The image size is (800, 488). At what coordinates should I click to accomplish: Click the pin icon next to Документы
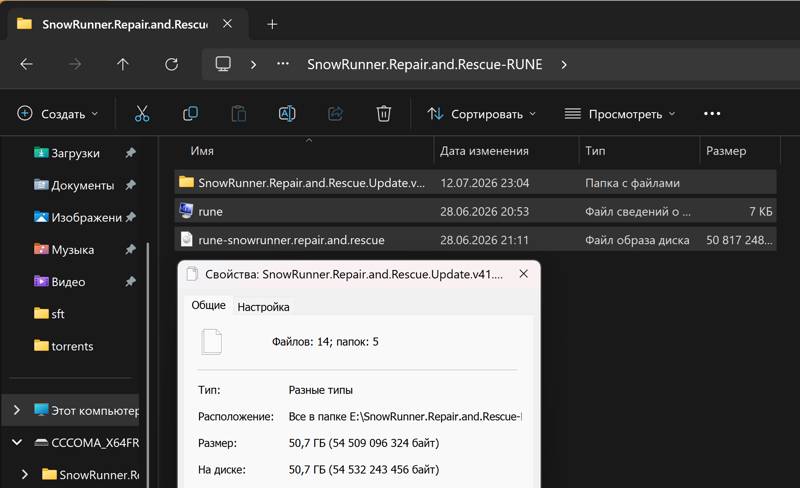point(131,184)
